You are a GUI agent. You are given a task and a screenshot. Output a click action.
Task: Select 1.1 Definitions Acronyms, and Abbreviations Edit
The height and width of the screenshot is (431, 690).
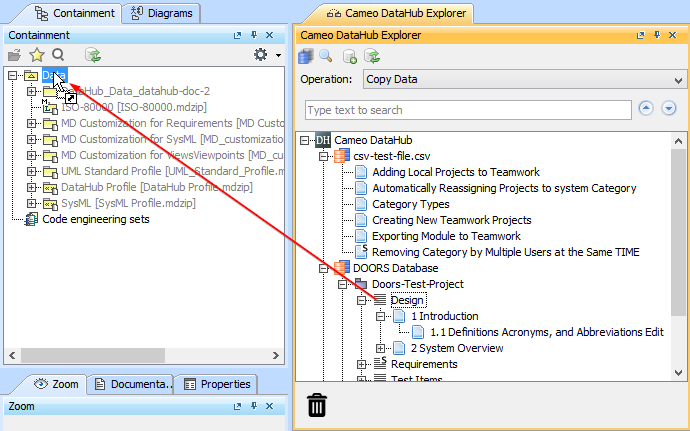point(547,332)
